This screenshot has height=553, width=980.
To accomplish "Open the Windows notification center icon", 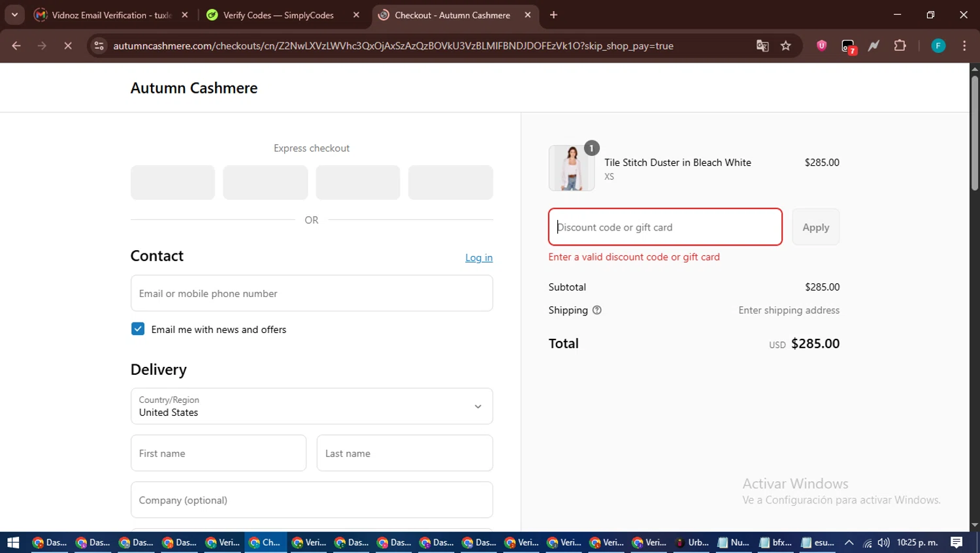I will tap(956, 543).
